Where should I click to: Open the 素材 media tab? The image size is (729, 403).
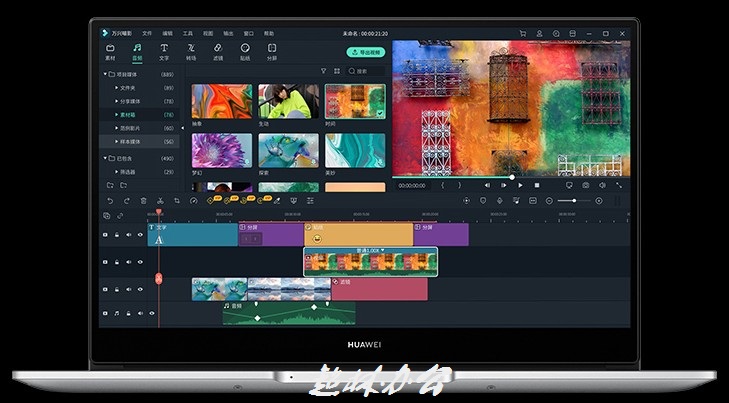click(110, 52)
